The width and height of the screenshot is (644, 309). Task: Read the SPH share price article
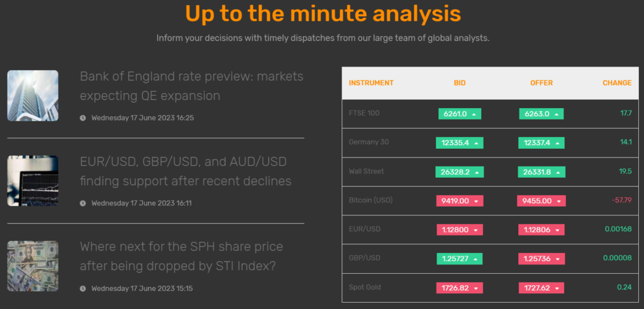(181, 256)
